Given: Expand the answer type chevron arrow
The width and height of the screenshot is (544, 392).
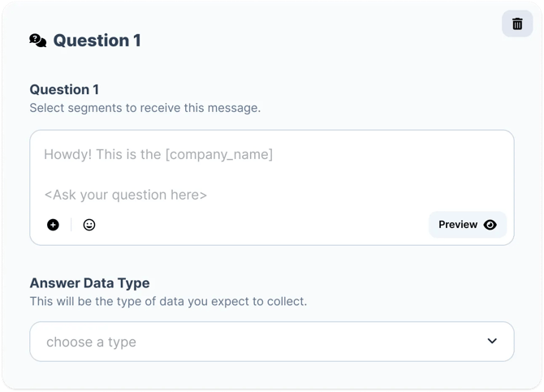Looking at the screenshot, I should (492, 341).
